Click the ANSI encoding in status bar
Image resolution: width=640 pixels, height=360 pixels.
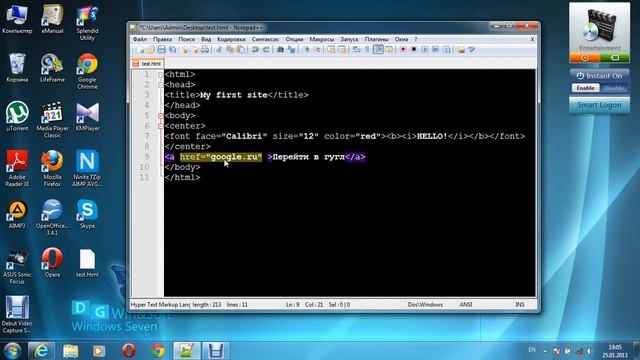coord(466,304)
